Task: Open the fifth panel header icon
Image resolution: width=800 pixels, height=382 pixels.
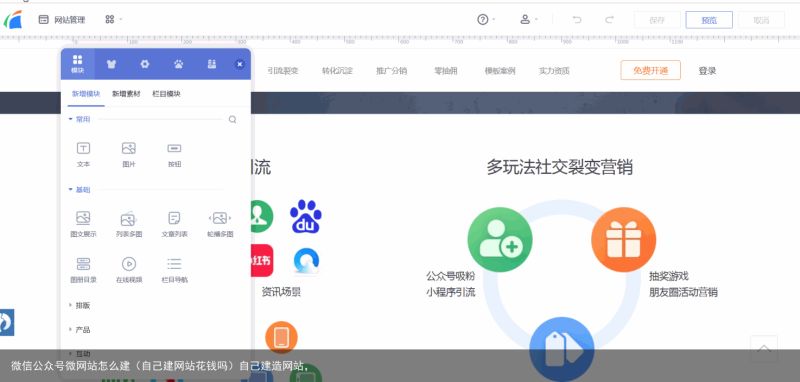Action: point(212,64)
